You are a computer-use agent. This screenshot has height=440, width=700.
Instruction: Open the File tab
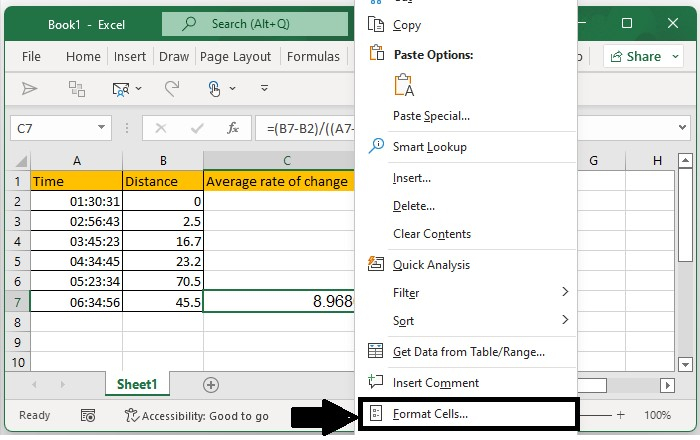pyautogui.click(x=31, y=57)
